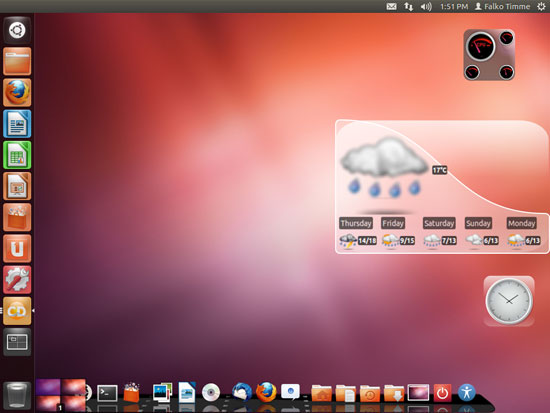The height and width of the screenshot is (413, 550).
Task: Launch LibreOffice Impress from launcher
Action: pos(17,186)
